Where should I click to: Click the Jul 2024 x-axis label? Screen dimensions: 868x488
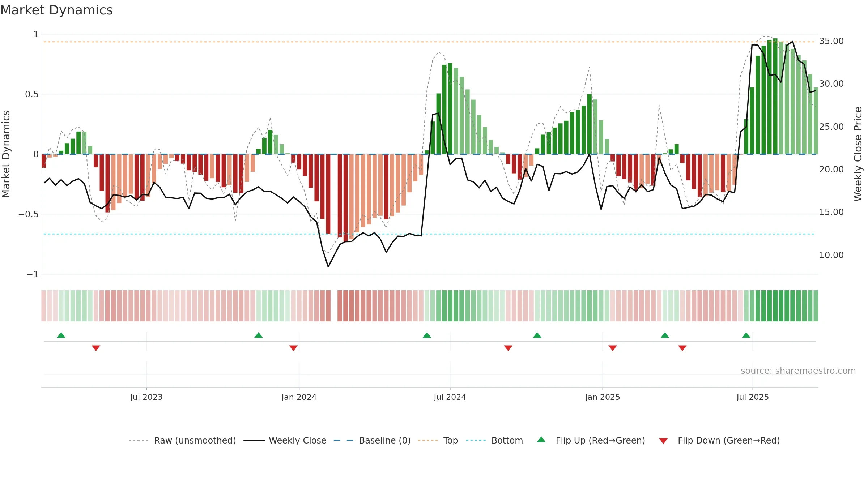point(450,397)
